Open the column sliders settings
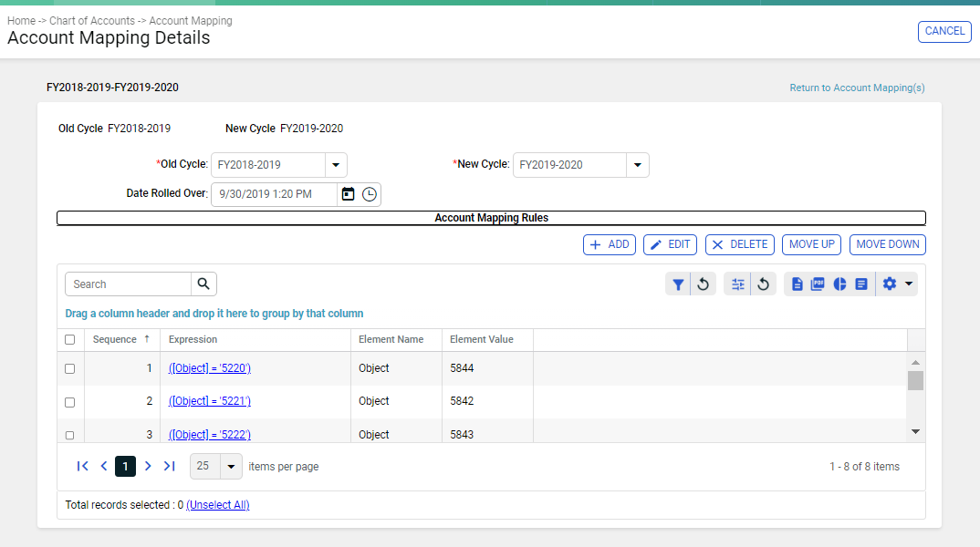The height and width of the screenshot is (547, 980). click(x=738, y=284)
